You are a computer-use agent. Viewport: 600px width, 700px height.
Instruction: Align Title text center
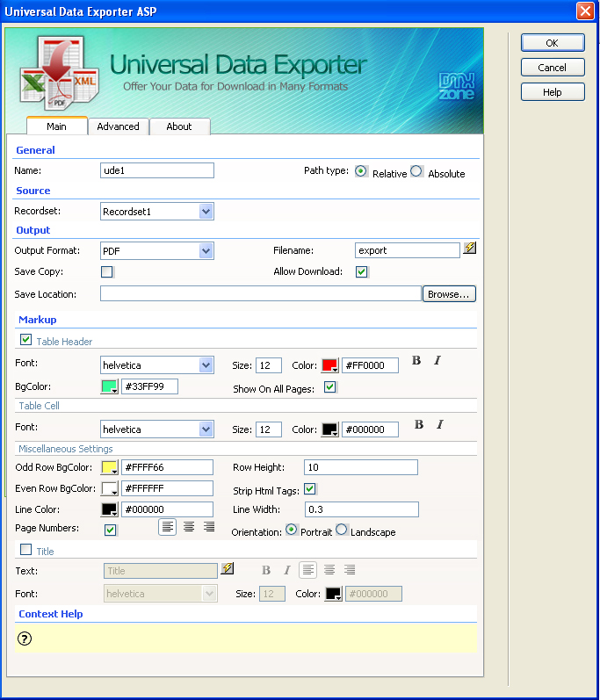point(329,570)
